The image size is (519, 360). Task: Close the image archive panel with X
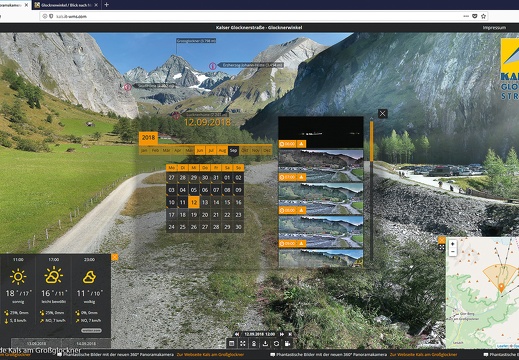[x=382, y=114]
